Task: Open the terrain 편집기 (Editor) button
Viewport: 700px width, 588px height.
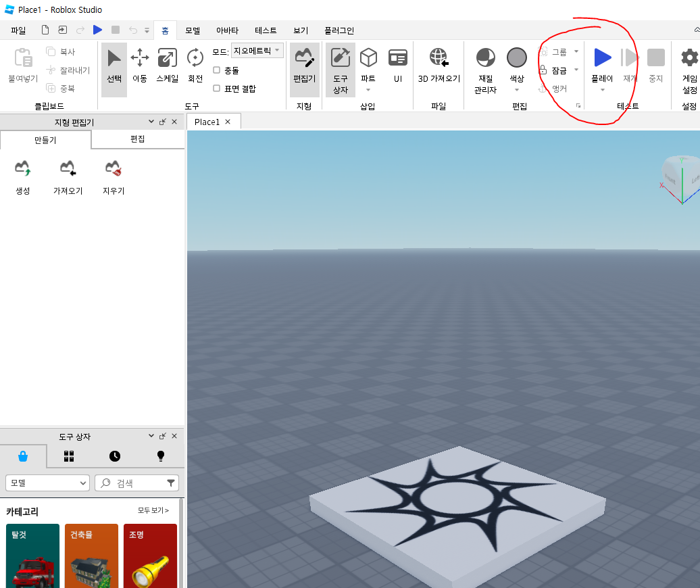Action: [x=305, y=70]
